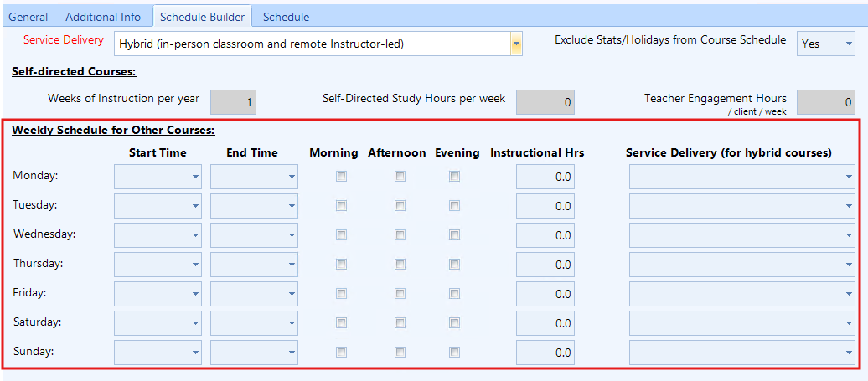Check Sunday Morning checkbox
Image resolution: width=868 pixels, height=381 pixels.
pos(342,353)
